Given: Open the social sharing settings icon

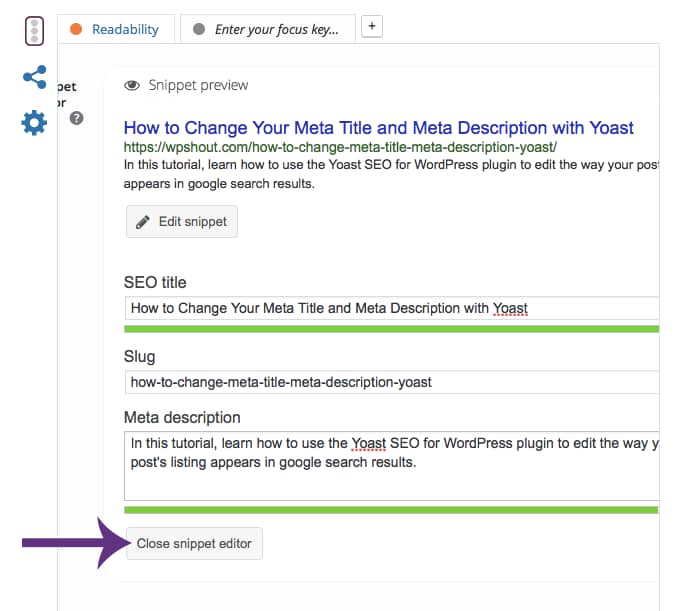Looking at the screenshot, I should 34,77.
